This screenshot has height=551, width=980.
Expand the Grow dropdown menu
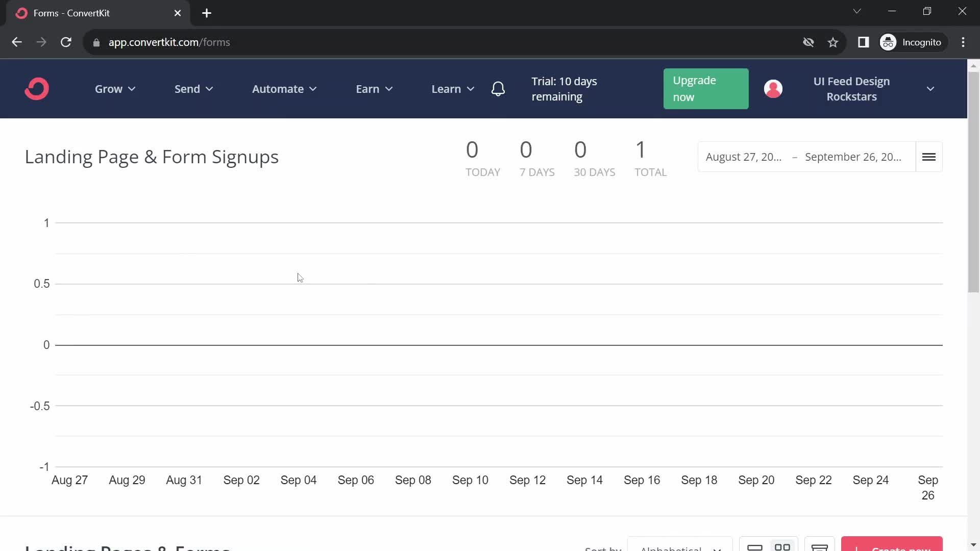[115, 88]
